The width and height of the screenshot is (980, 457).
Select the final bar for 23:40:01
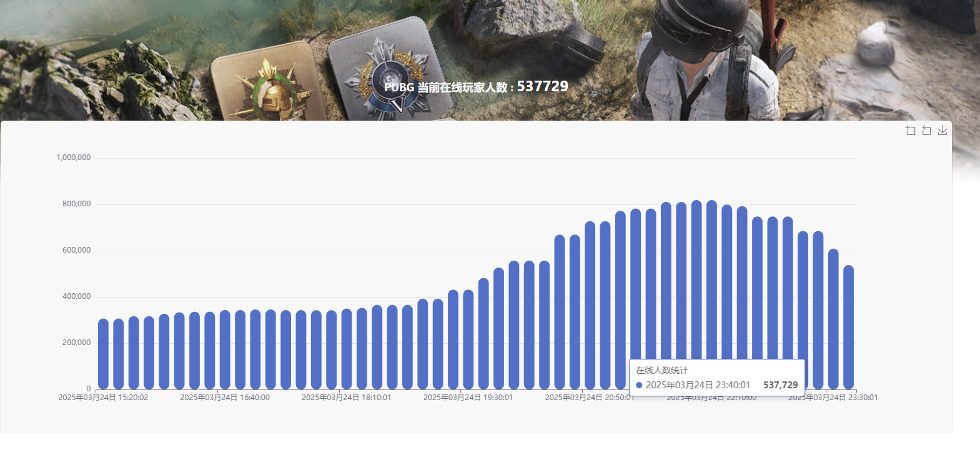pyautogui.click(x=848, y=327)
